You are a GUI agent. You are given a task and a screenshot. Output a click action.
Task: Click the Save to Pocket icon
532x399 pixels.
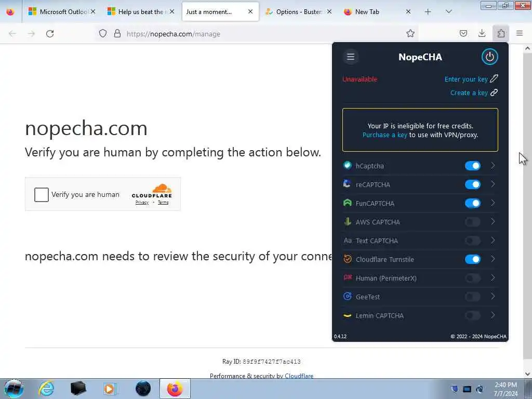pyautogui.click(x=463, y=33)
